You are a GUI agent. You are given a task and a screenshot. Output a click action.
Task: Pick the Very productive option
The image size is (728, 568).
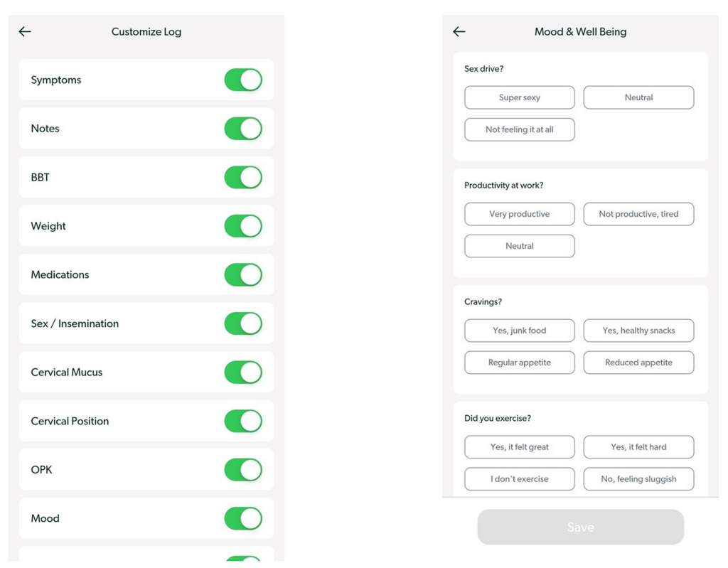tap(520, 214)
